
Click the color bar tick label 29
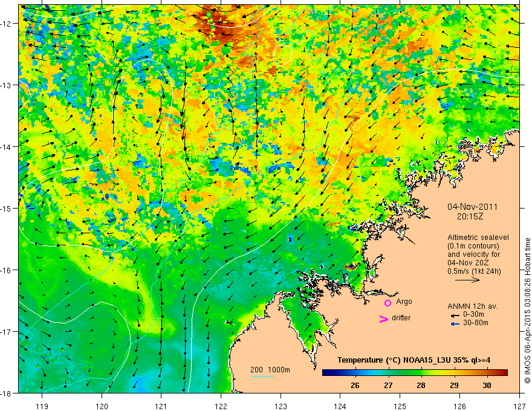point(454,386)
